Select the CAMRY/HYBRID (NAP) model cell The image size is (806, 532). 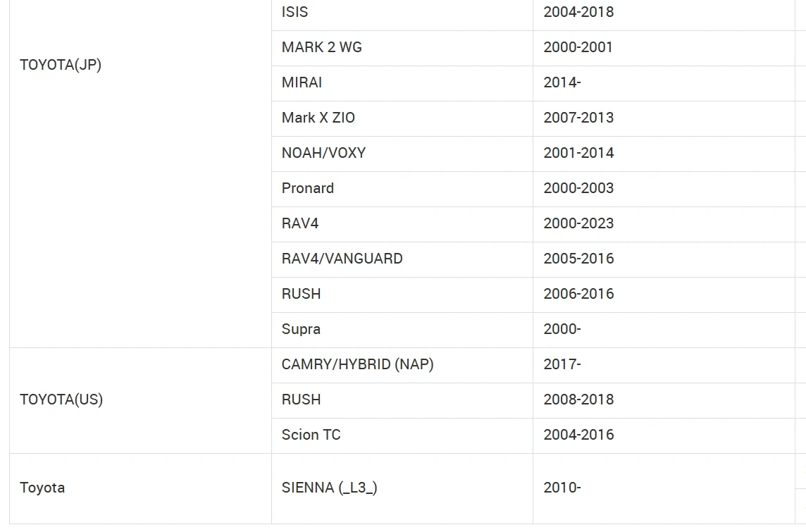pyautogui.click(x=402, y=366)
